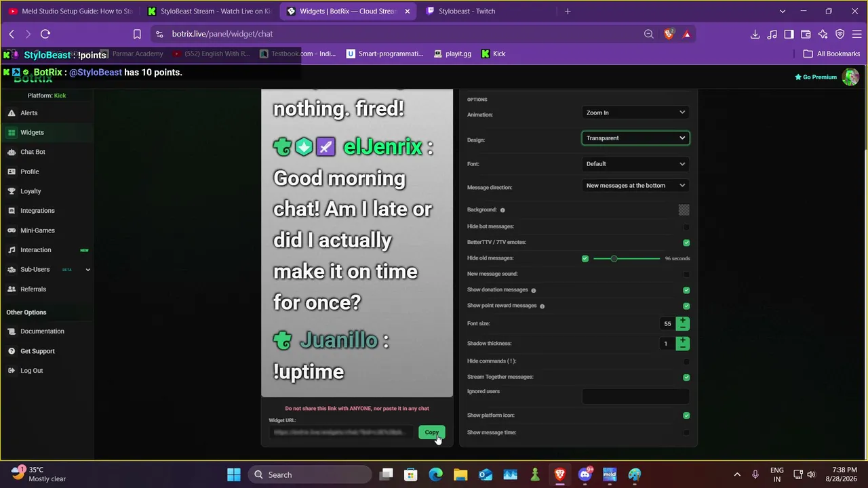Enable the Show message time checkbox
This screenshot has width=868, height=488.
coord(686,432)
